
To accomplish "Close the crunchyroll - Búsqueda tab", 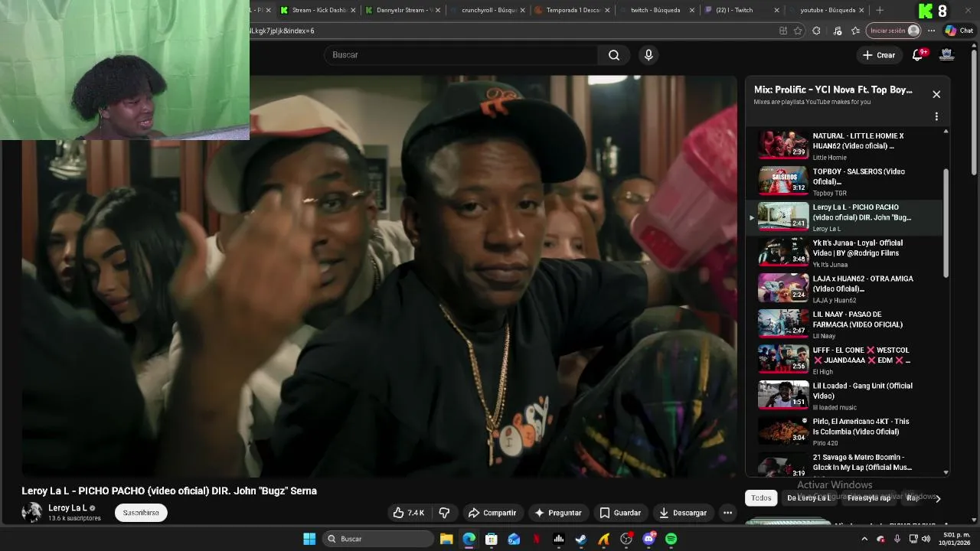I will (523, 10).
